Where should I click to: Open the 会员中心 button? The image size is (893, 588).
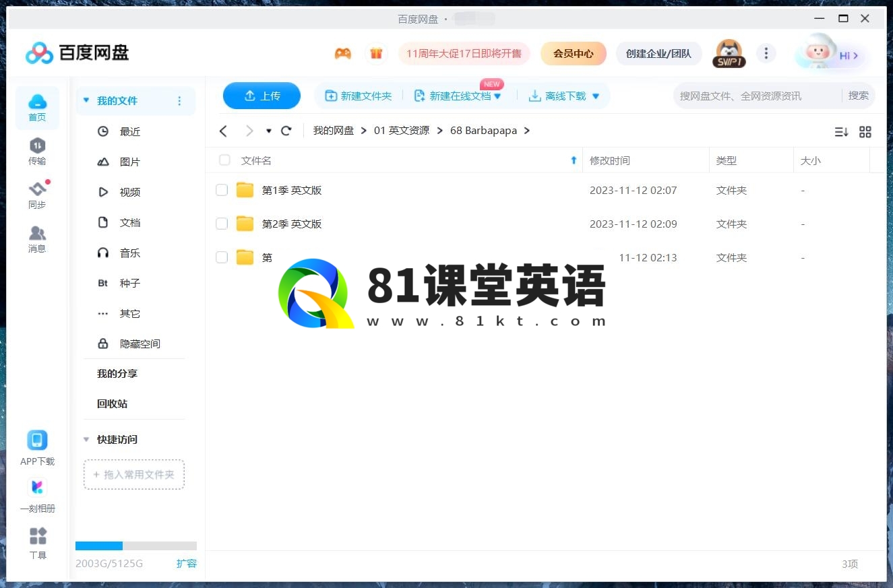pos(574,54)
